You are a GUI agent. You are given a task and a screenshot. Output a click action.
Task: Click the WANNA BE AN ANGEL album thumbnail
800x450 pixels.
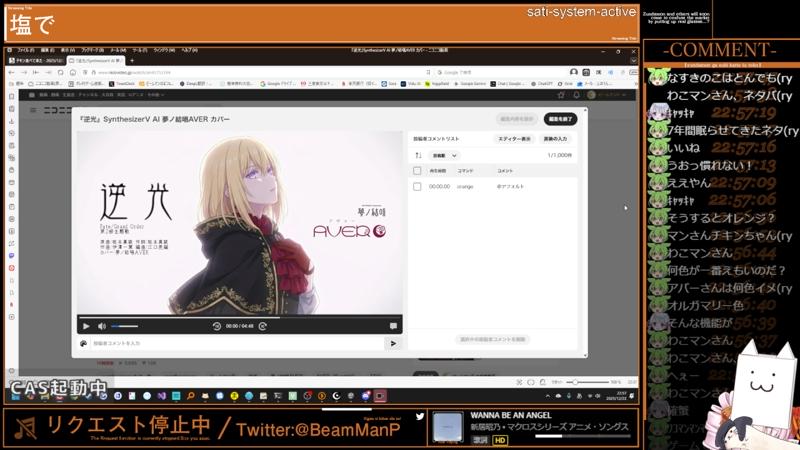click(447, 427)
